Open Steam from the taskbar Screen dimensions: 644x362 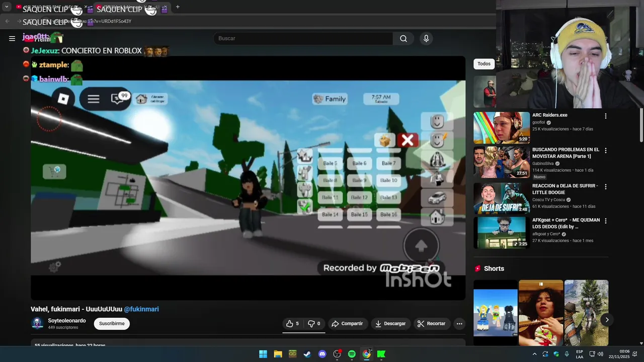click(x=307, y=354)
